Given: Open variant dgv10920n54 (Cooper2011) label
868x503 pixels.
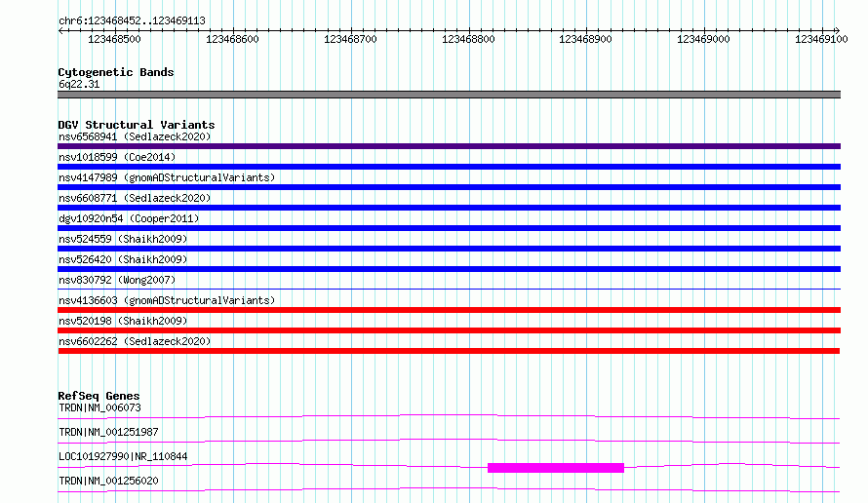Looking at the screenshot, I should point(129,218).
